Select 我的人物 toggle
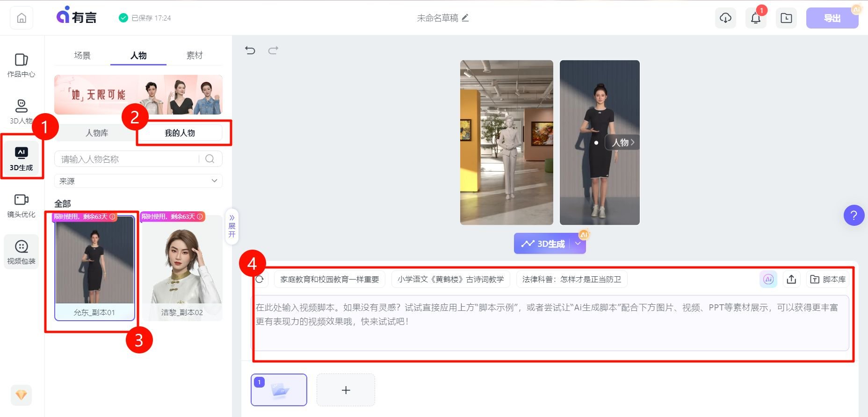Viewport: 868px width, 417px height. point(180,133)
